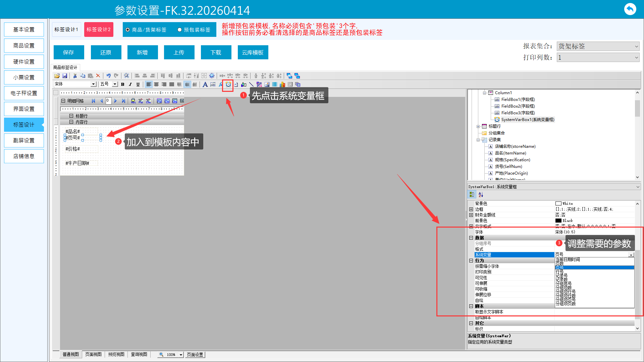This screenshot has width=644, height=362.
Task: Open 硬件设置 from the sidebar
Action: coord(24,62)
